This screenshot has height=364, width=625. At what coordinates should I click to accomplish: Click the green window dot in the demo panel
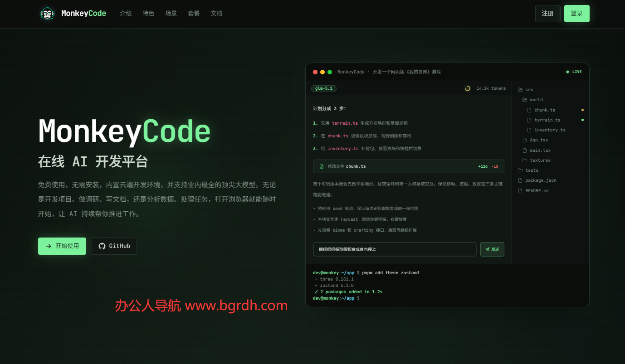[330, 72]
